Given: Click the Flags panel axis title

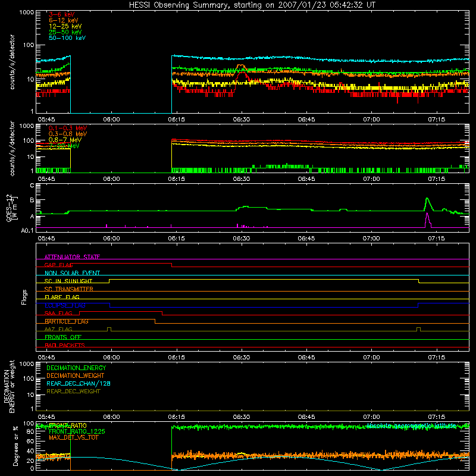Looking at the screenshot, I should [x=24, y=297].
